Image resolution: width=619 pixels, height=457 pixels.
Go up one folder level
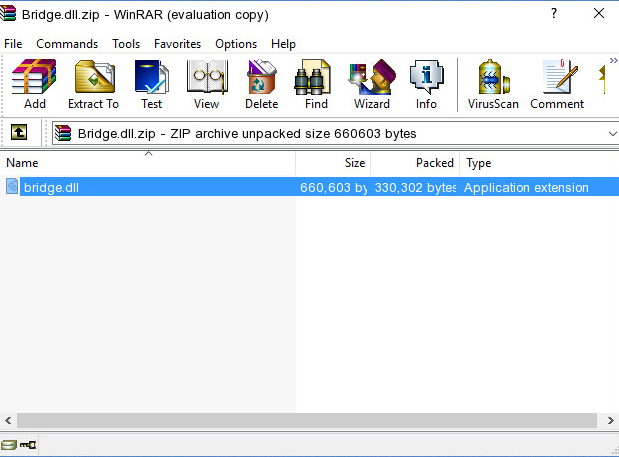[19, 132]
